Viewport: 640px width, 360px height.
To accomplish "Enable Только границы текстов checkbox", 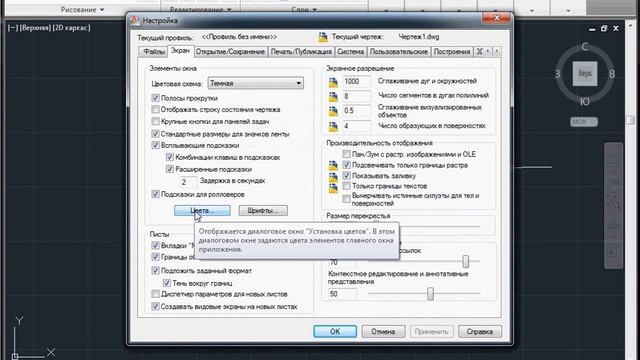I will tap(346, 186).
